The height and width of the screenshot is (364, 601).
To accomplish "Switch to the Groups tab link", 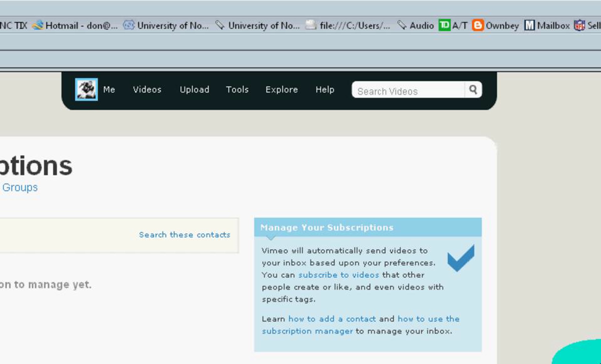I will click(x=20, y=187).
